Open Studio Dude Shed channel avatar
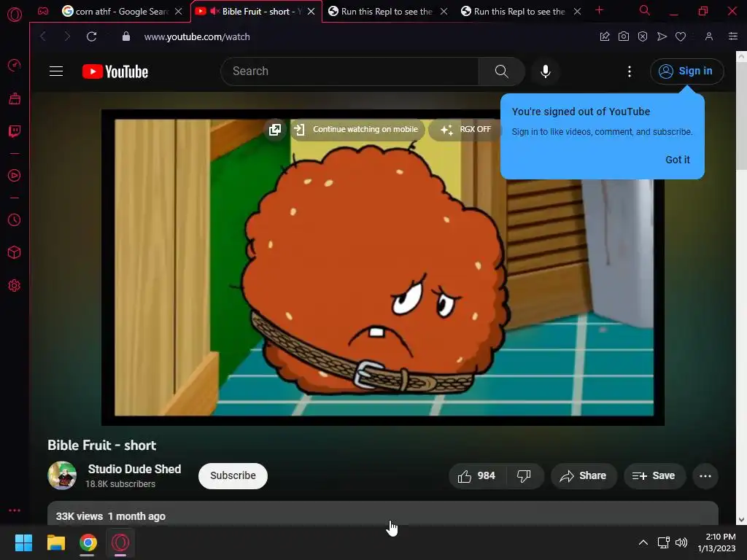This screenshot has height=560, width=747. [x=62, y=475]
